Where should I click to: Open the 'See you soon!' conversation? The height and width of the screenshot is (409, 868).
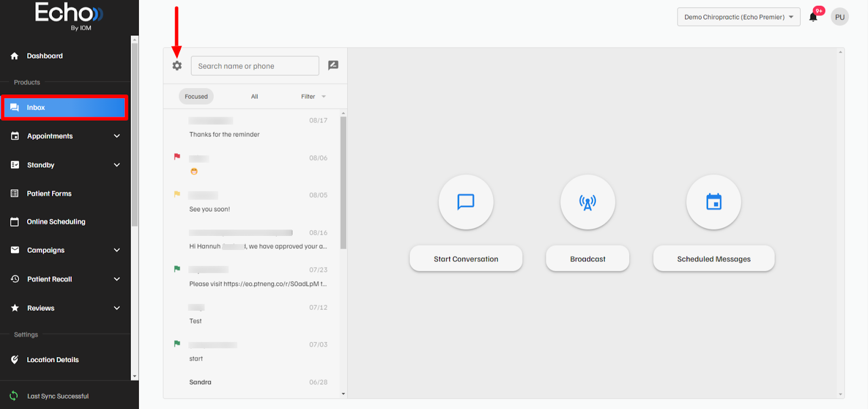(x=252, y=202)
